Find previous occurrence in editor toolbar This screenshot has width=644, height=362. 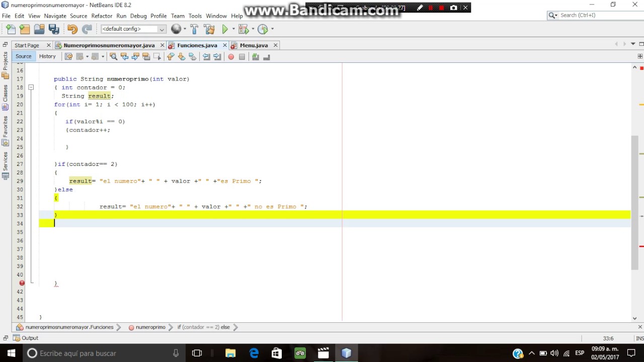pos(124,57)
